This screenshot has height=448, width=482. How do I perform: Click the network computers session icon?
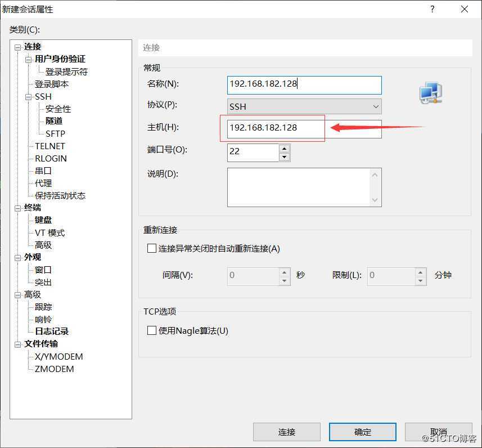431,93
